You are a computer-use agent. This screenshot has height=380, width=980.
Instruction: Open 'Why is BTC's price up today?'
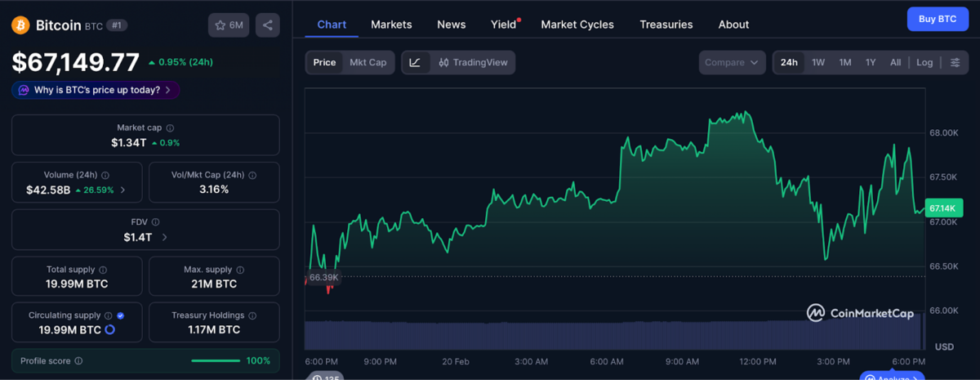click(x=96, y=90)
